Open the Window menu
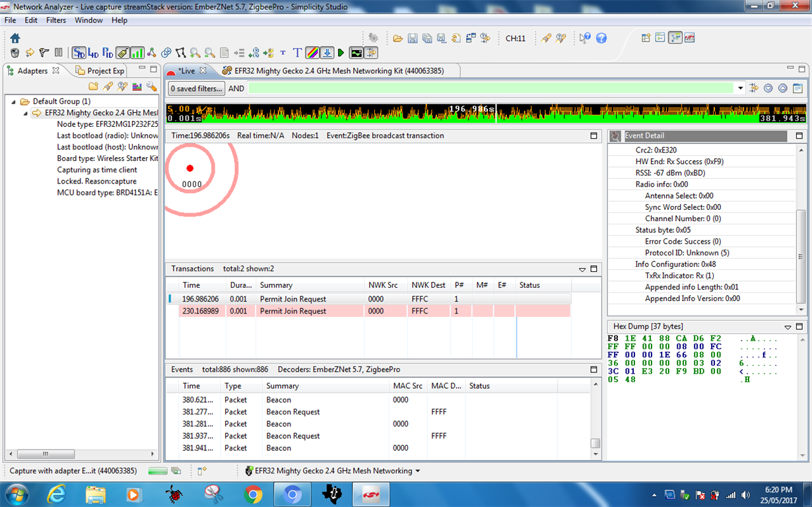This screenshot has width=812, height=507. 88,20
